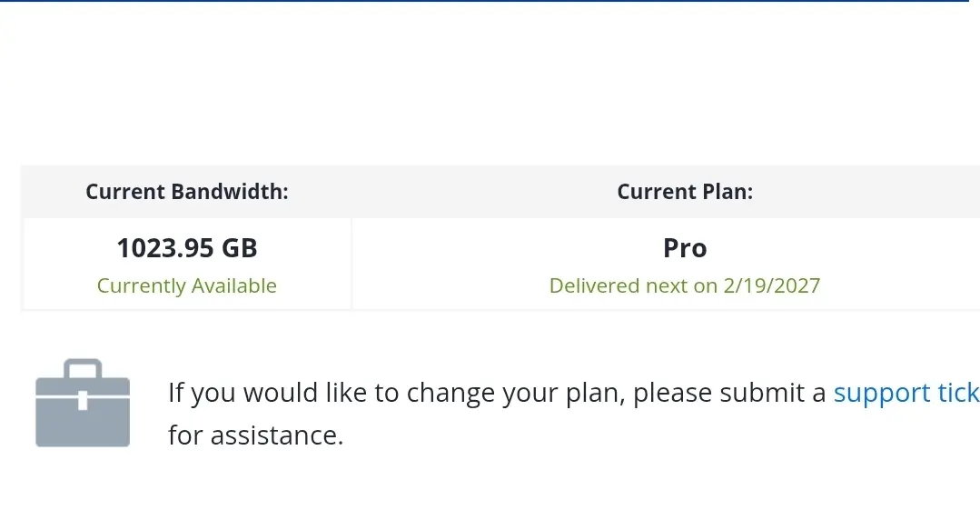Click the GB unit beside 1023.95
Viewport: 980px width, 530px height.
[x=240, y=248]
